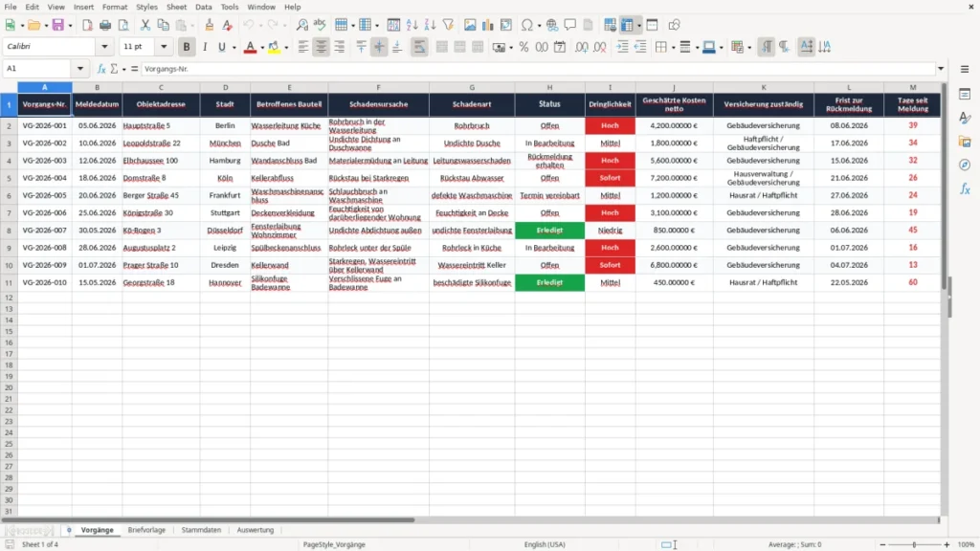
Task: Switch to the Briefvorlage sheet tab
Action: coord(146,530)
